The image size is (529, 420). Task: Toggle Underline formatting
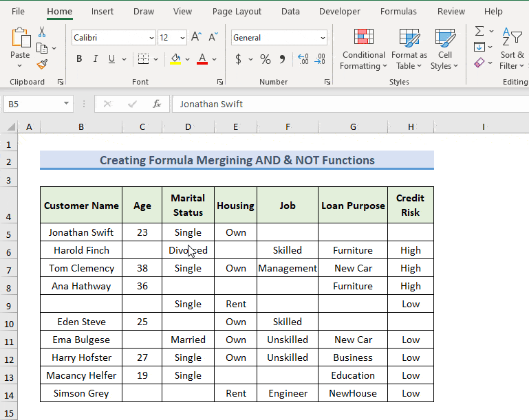click(111, 59)
